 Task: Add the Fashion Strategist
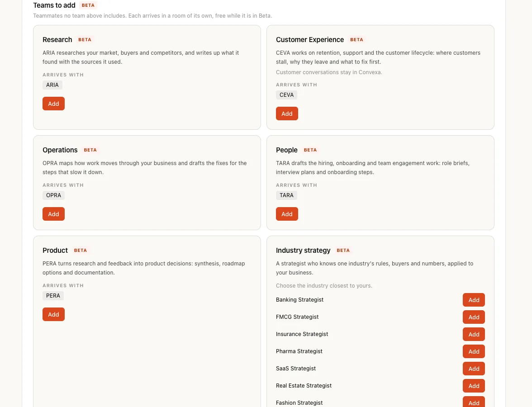(x=474, y=402)
